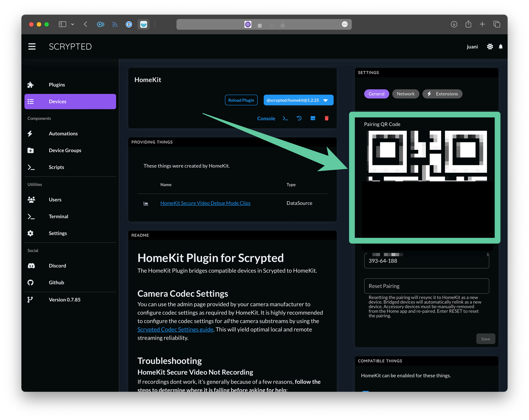Click the history clock icon in HomeKit card
This screenshot has height=420, width=529.
pyautogui.click(x=299, y=118)
